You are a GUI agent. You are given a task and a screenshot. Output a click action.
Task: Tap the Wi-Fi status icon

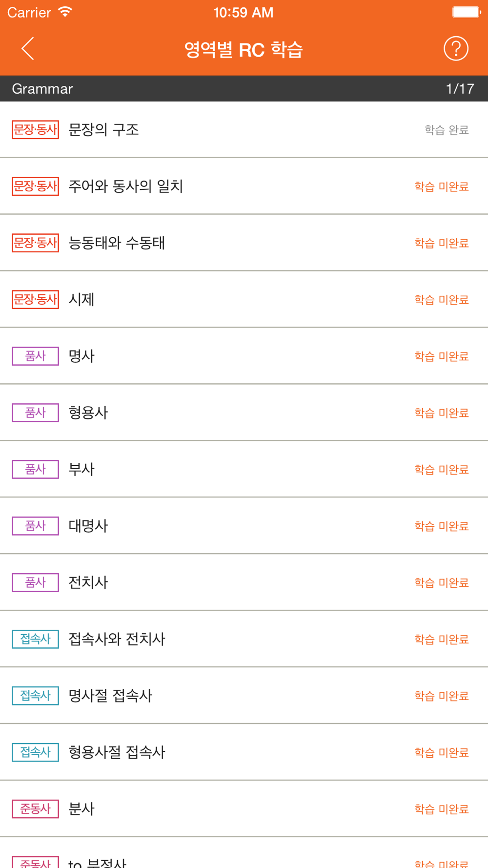coord(65,12)
